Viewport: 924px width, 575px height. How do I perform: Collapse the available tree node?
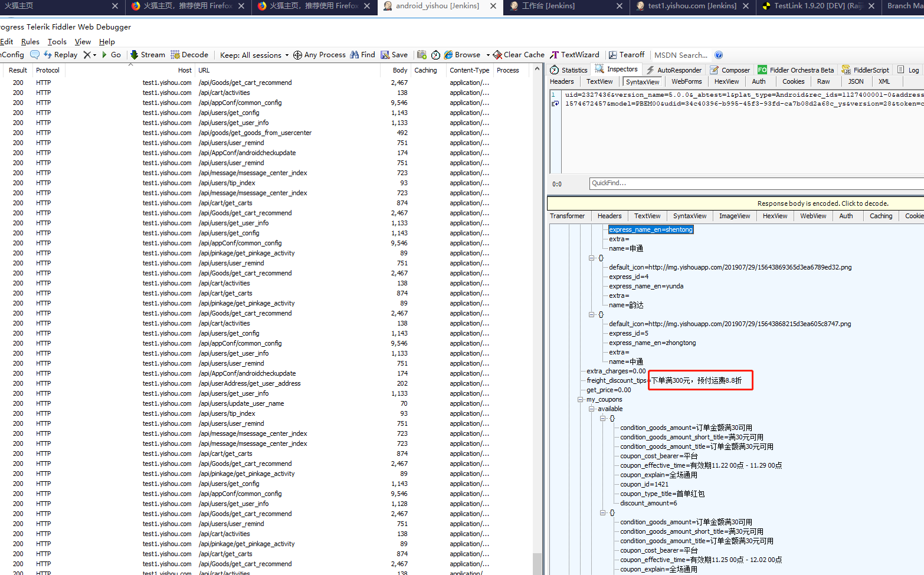[x=592, y=409]
